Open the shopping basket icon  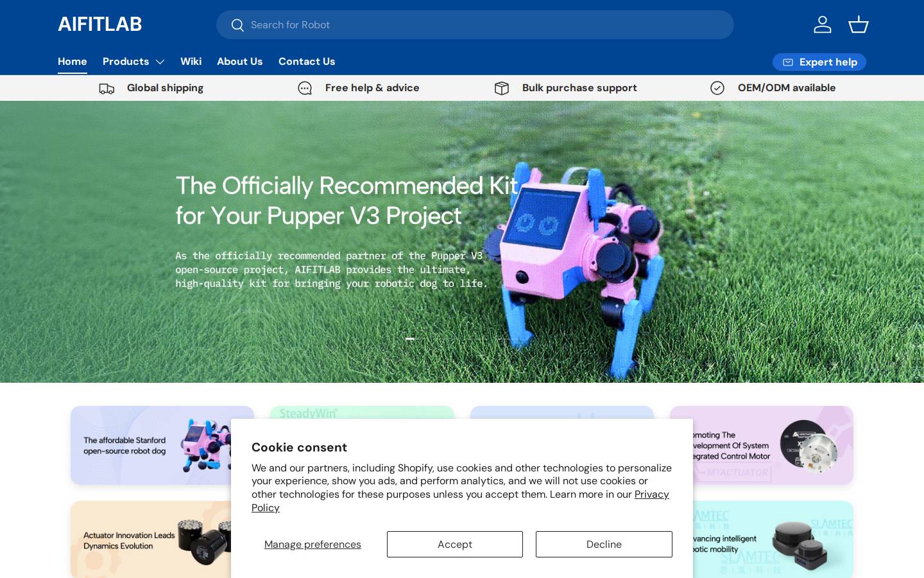tap(859, 24)
